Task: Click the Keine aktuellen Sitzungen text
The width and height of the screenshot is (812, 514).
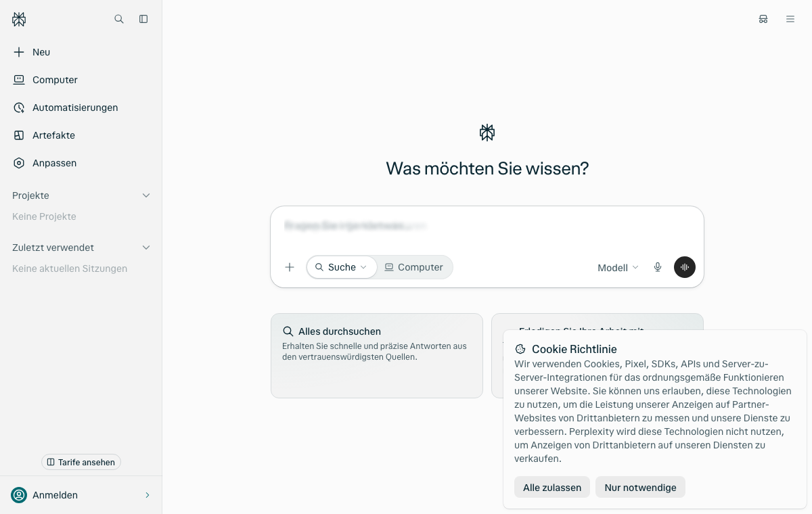Action: [70, 268]
